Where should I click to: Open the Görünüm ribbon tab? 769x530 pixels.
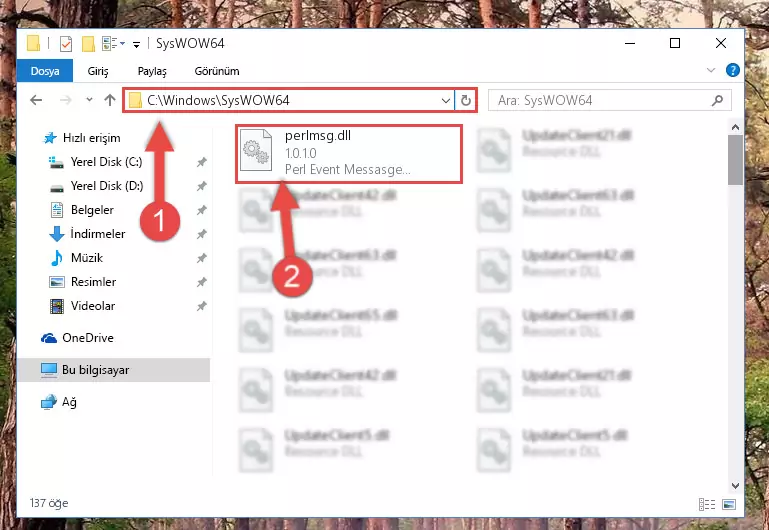click(x=217, y=71)
